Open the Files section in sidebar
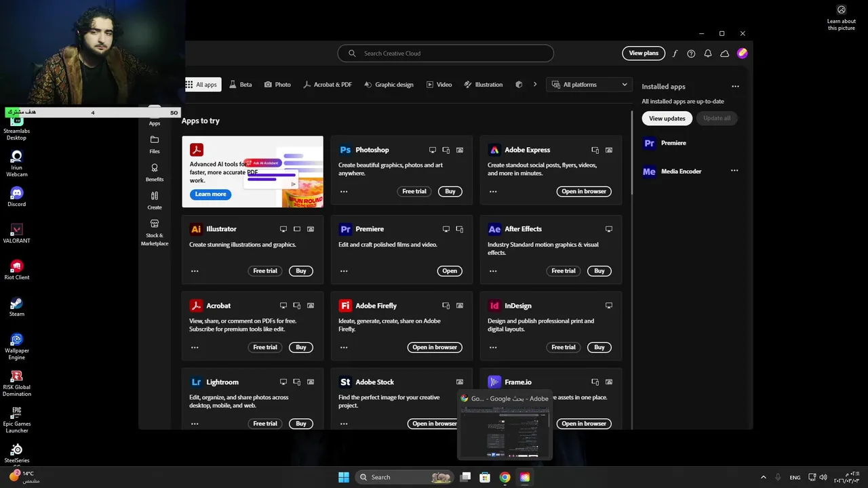Image resolution: width=868 pixels, height=488 pixels. click(155, 144)
